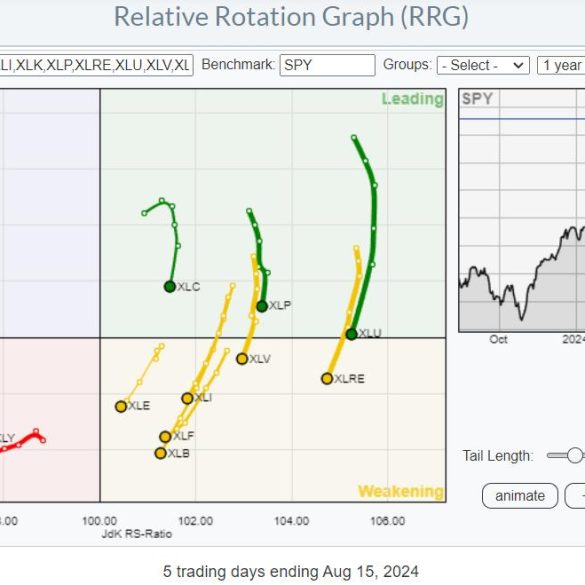585x585 pixels.
Task: Click the XLC sector marker dot
Action: coord(170,287)
